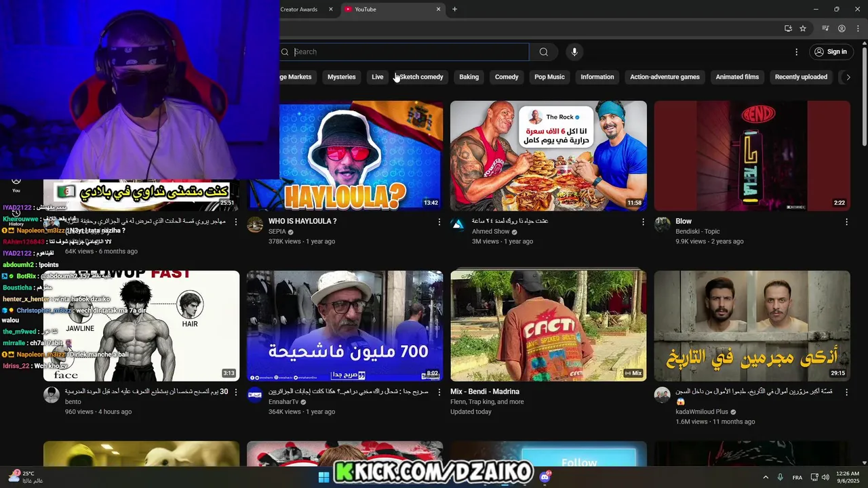
Task: Select the Live filter chip
Action: [378, 77]
